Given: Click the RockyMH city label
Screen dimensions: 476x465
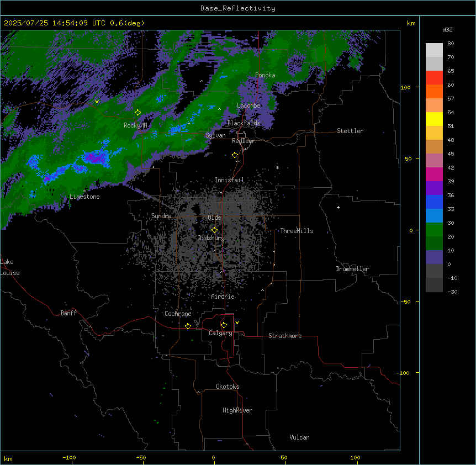Looking at the screenshot, I should (135, 125).
